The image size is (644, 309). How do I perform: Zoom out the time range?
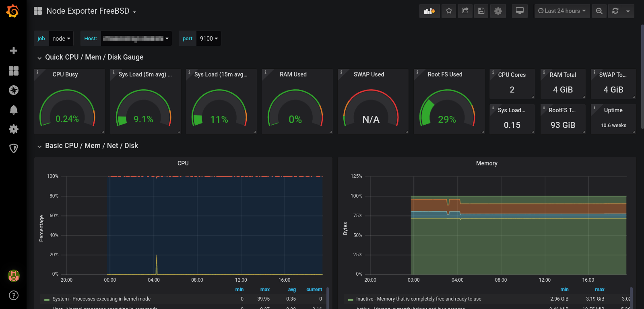click(599, 11)
